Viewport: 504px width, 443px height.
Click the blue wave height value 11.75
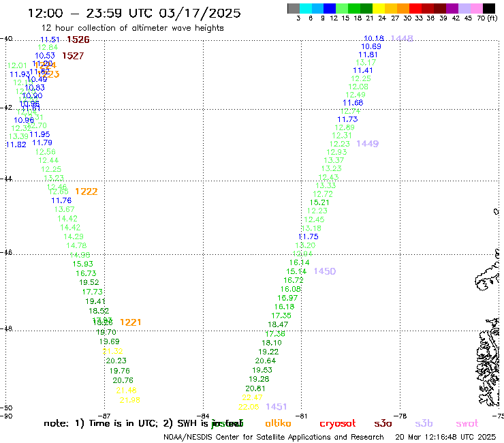click(309, 236)
